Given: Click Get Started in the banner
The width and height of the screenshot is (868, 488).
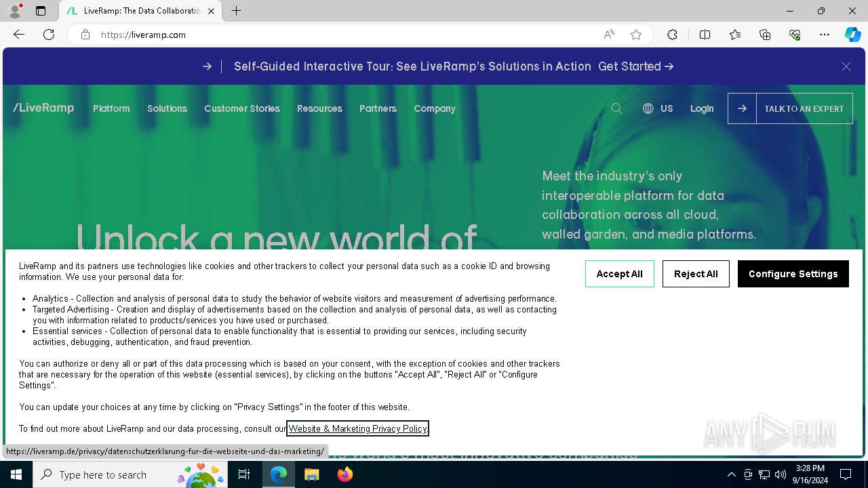Looking at the screenshot, I should [635, 66].
